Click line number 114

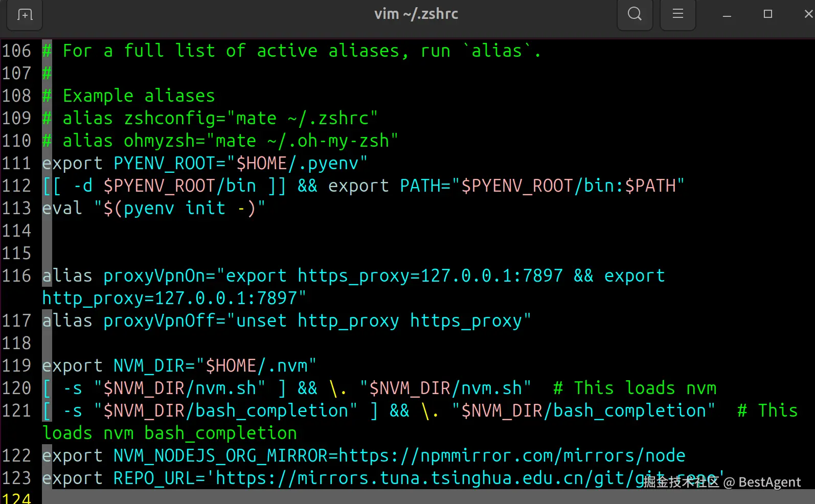pos(16,231)
